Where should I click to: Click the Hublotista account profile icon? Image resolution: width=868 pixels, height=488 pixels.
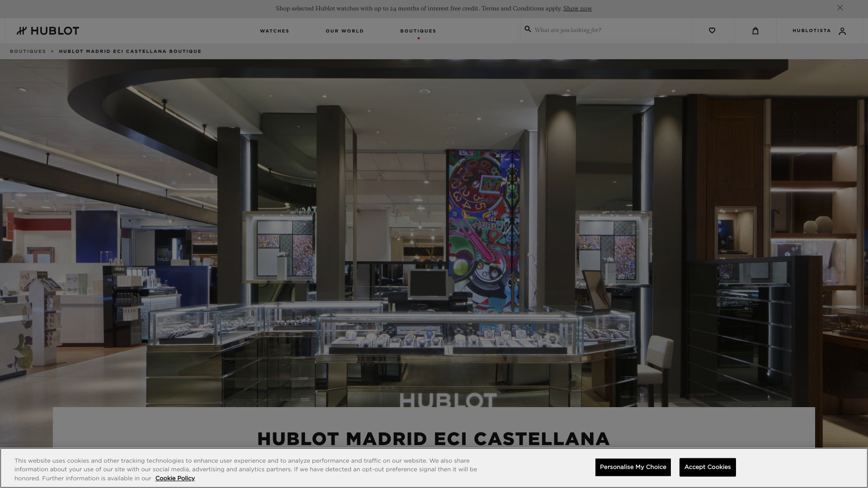(842, 31)
